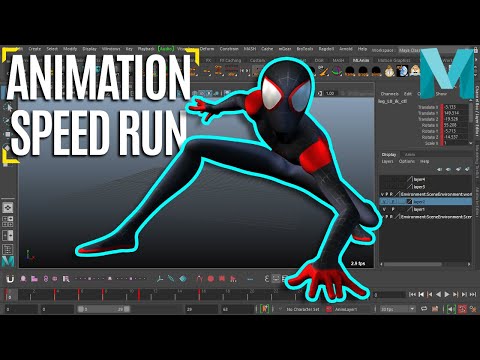Toggle playback P of layer1
This screenshot has height=360, width=480.
point(393,209)
